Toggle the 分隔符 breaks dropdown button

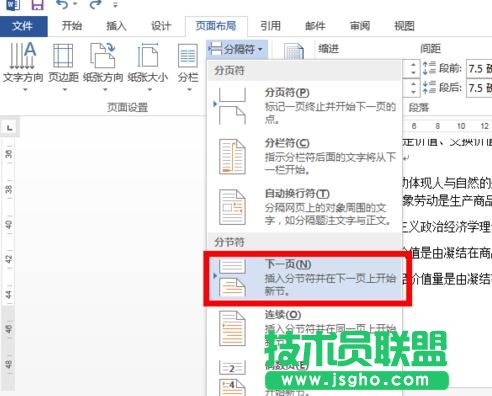237,50
